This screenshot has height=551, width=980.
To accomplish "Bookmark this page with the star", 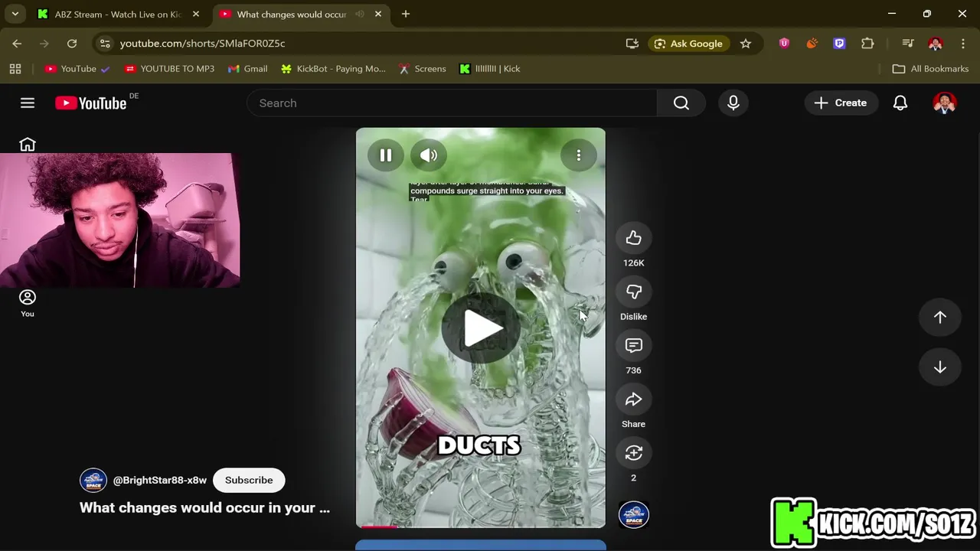I will [x=745, y=44].
